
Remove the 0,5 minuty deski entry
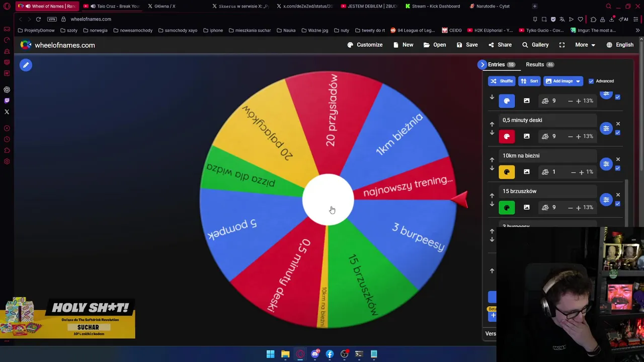[x=618, y=124]
